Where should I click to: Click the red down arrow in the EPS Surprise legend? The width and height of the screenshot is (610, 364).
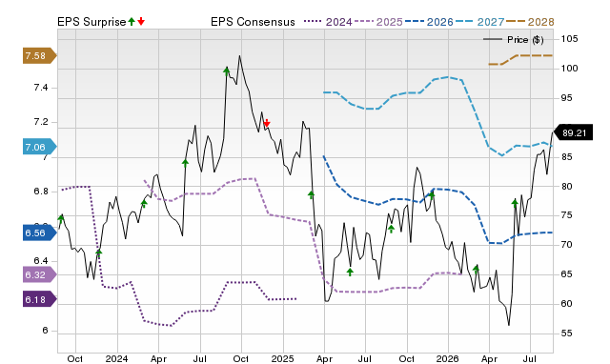tap(141, 22)
